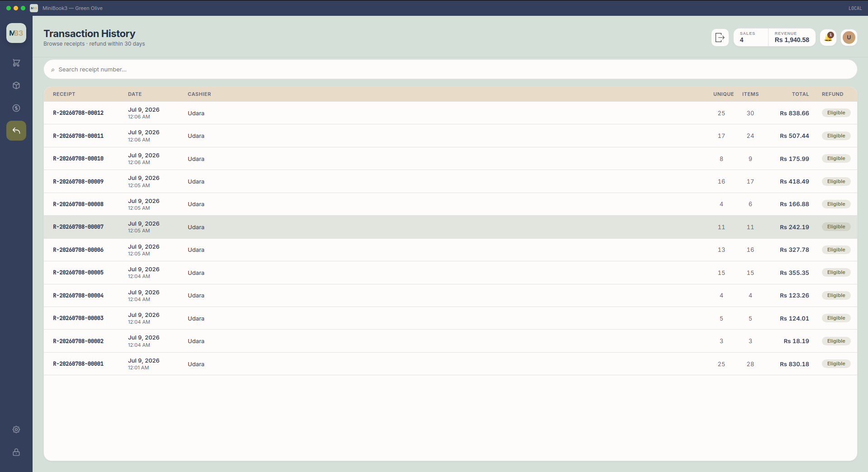Screen dimensions: 868x472
Task: Open the dollar coin finance icon in sidebar
Action: 16,108
